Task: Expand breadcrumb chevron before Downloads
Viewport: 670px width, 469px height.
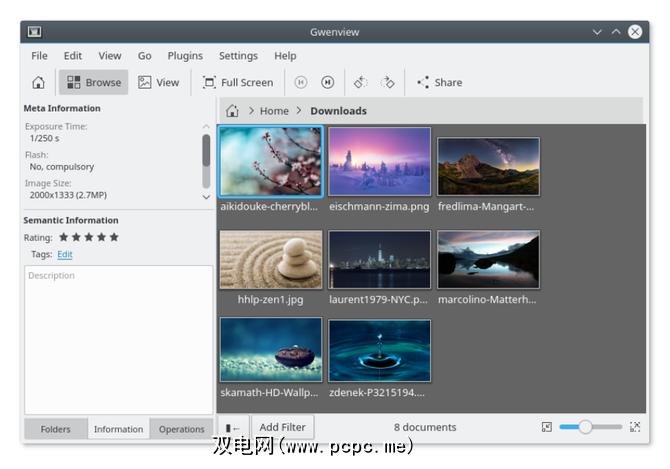Action: coord(299,111)
